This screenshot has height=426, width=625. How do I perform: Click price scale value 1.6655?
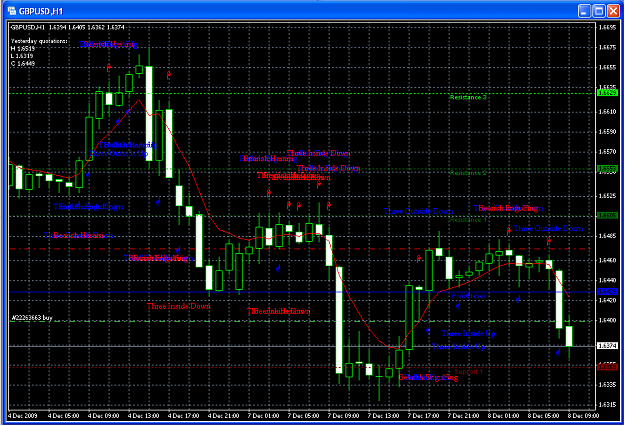click(607, 67)
